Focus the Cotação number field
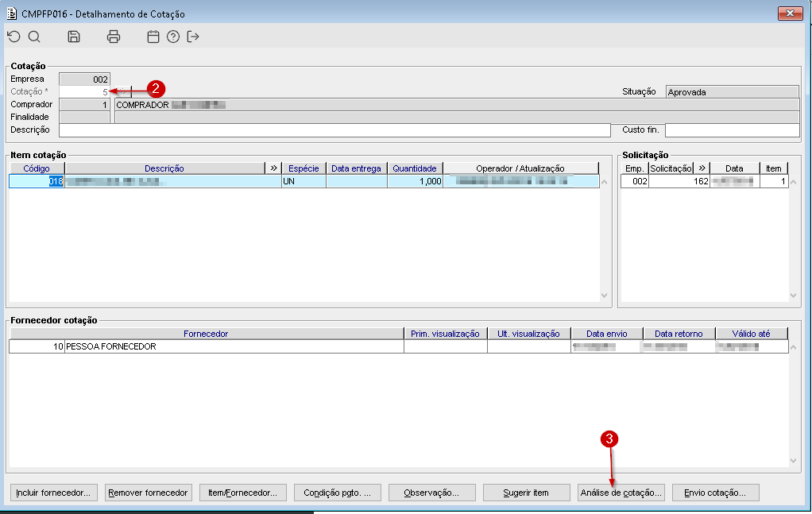This screenshot has width=812, height=514. (x=84, y=91)
